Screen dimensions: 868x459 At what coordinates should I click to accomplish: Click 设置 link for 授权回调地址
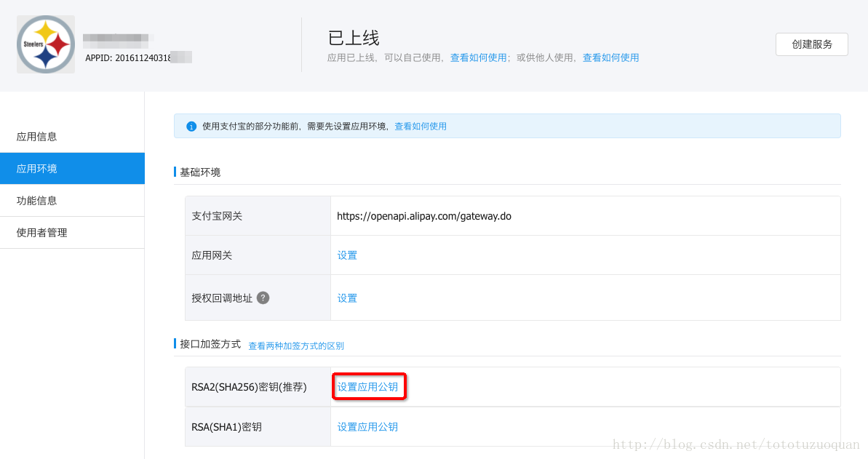347,298
